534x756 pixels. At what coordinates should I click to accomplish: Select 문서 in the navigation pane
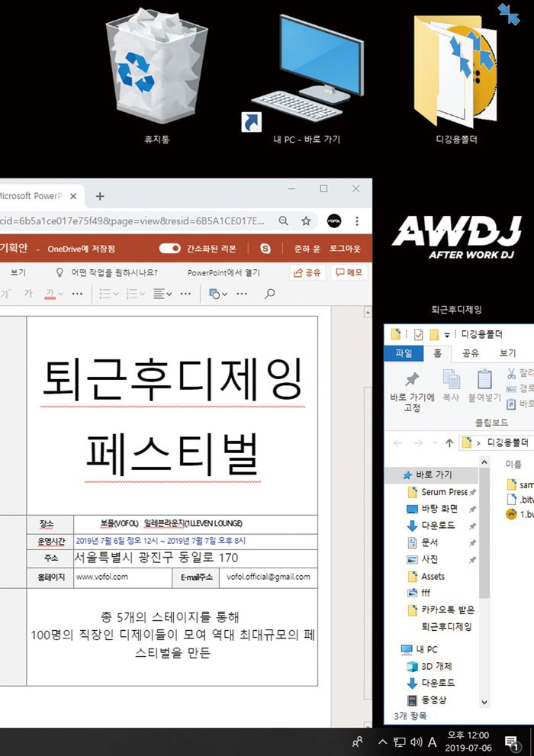423,542
